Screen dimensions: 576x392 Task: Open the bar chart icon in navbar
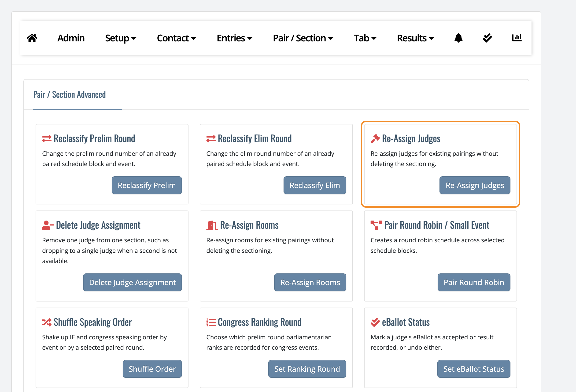pos(517,38)
